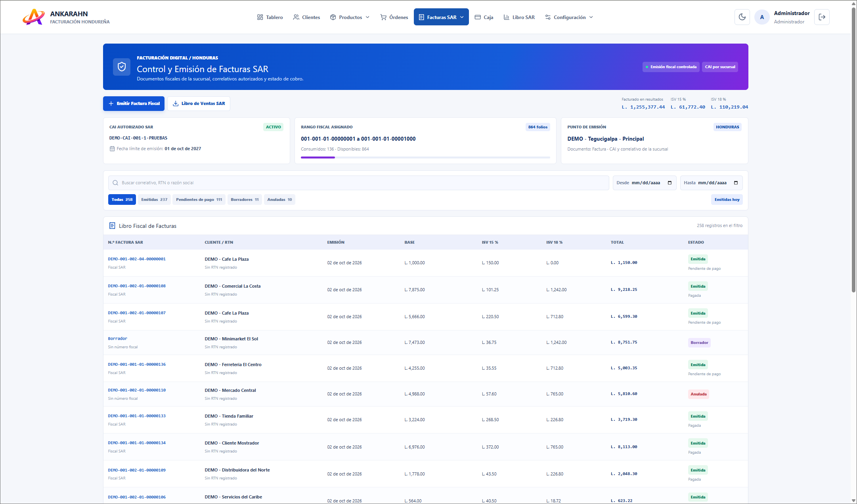This screenshot has width=857, height=504.
Task: Click the Libro Fiscal de Facturas document icon
Action: (x=112, y=225)
